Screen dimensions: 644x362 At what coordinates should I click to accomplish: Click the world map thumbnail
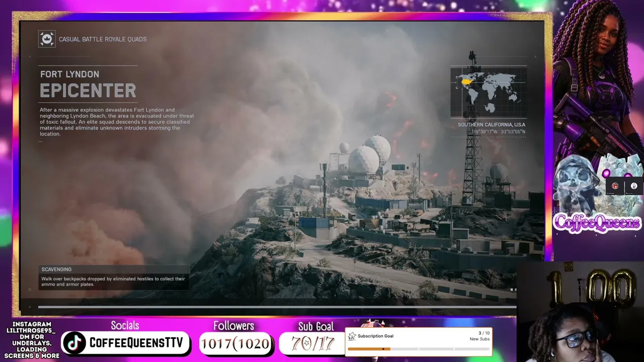pyautogui.click(x=489, y=93)
